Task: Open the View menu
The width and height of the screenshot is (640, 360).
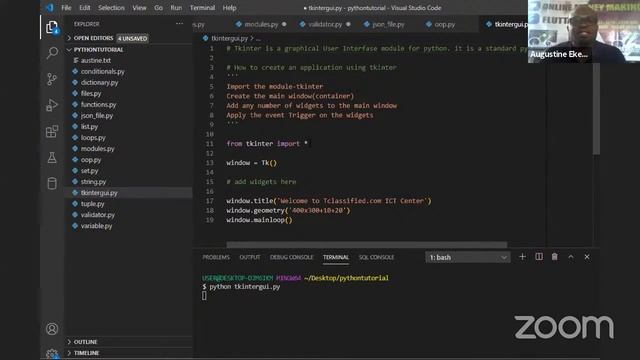Action: [x=139, y=8]
